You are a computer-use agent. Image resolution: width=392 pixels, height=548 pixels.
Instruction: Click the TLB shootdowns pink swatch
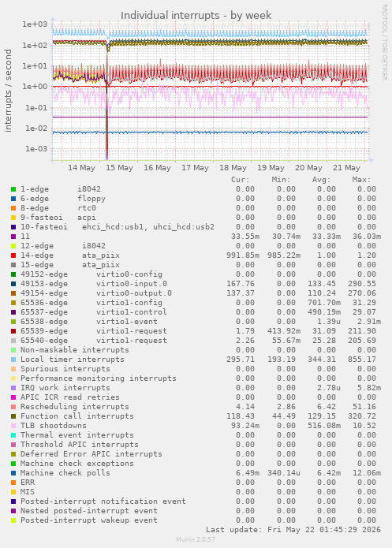coord(13,426)
